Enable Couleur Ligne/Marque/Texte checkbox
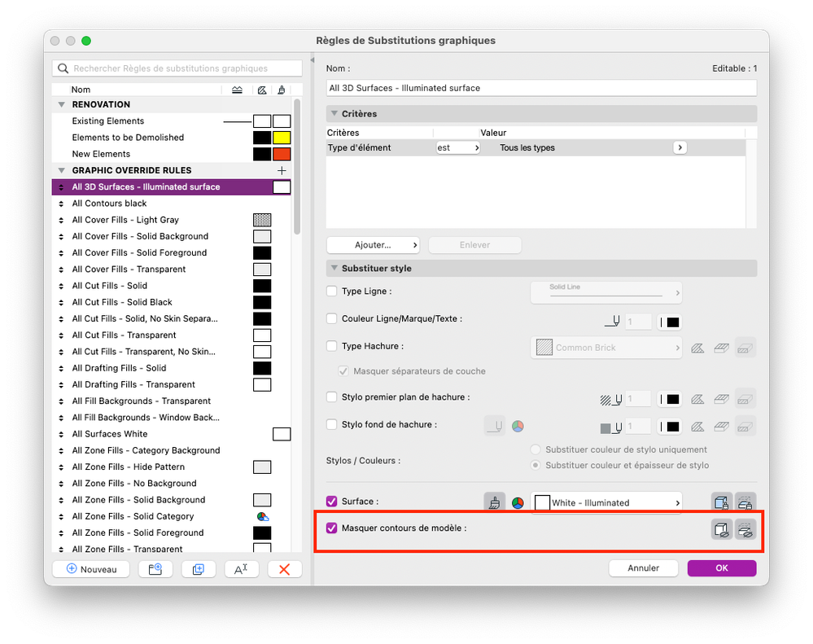Image resolution: width=813 pixels, height=644 pixels. [332, 318]
